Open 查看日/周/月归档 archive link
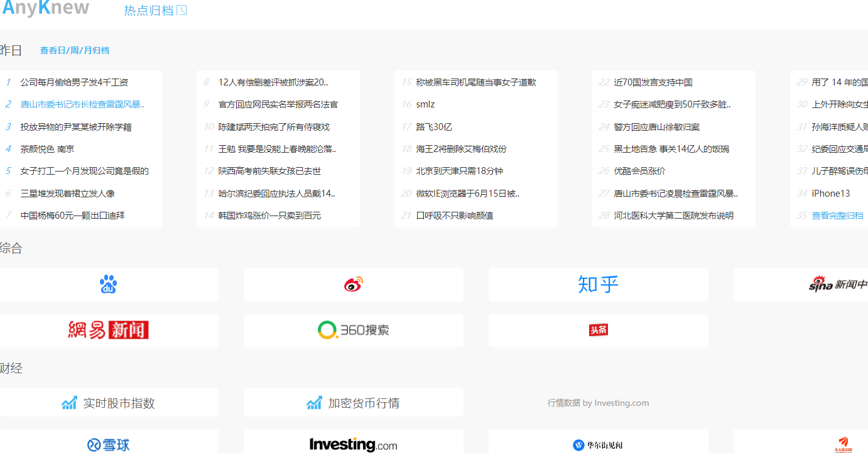868x453 pixels. click(x=75, y=50)
